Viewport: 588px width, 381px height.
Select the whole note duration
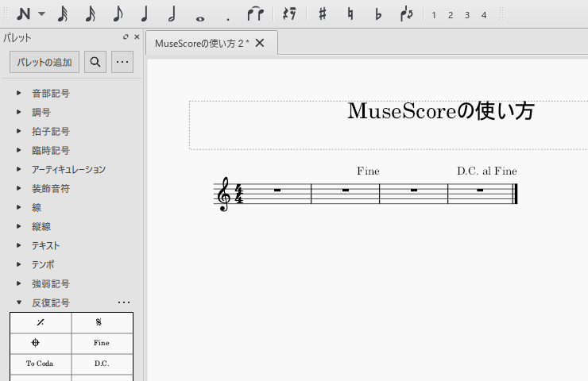[x=200, y=18]
